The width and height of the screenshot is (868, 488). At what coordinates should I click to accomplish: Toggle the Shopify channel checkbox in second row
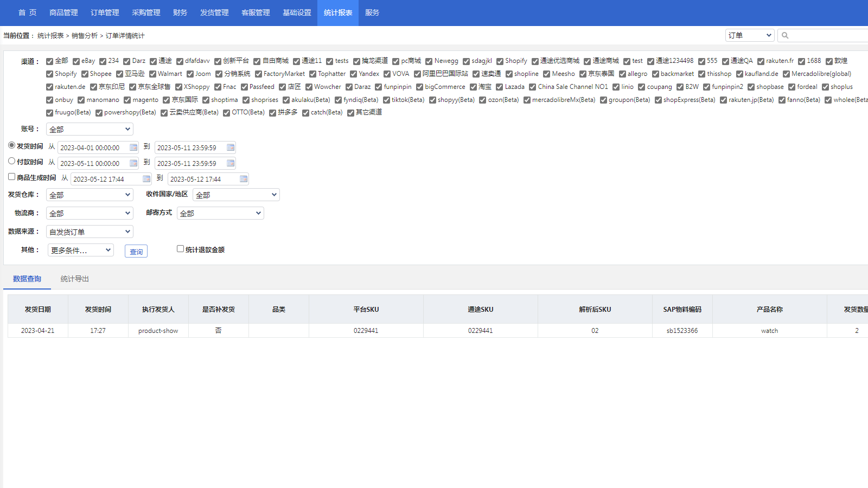click(49, 74)
